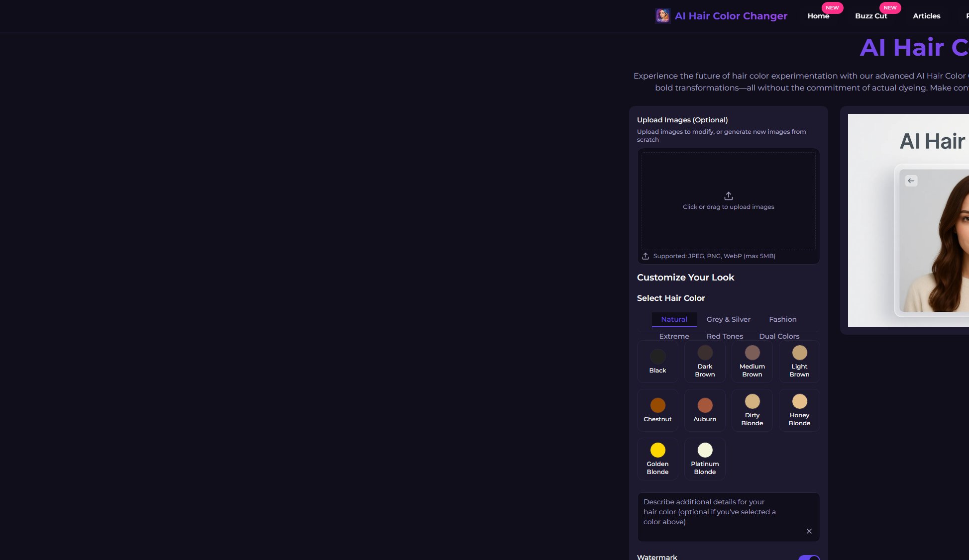Toggle the Watermark switch
Image resolution: width=969 pixels, height=560 pixels.
pos(808,558)
